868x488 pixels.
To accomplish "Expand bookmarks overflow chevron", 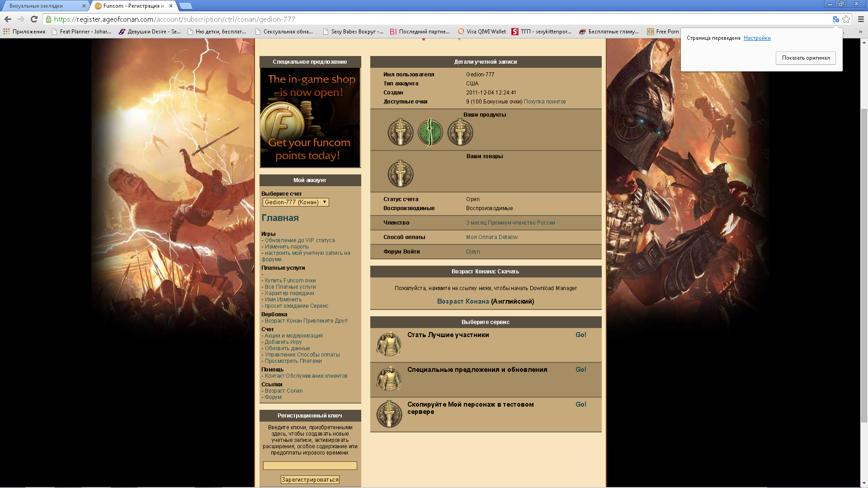I will (860, 31).
